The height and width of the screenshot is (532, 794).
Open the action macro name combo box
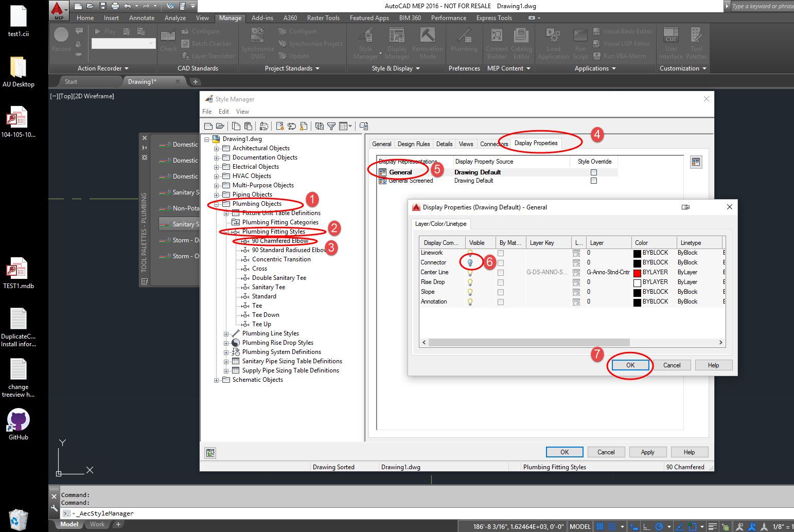123,44
